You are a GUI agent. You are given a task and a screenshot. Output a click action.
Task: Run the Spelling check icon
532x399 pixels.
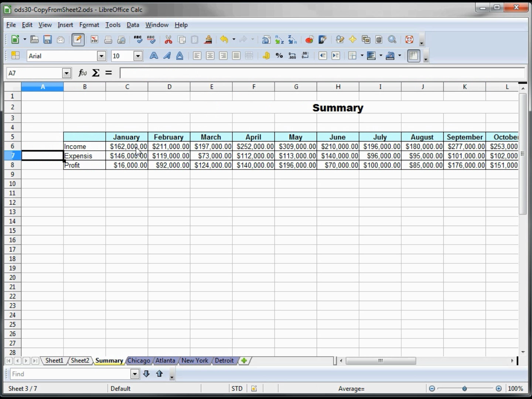[x=138, y=40]
